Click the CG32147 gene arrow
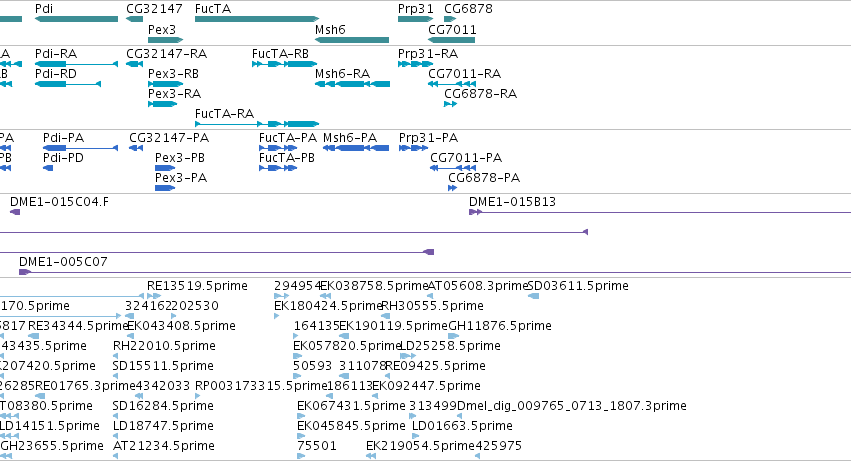Image resolution: width=851 pixels, height=461 pixels. click(134, 19)
